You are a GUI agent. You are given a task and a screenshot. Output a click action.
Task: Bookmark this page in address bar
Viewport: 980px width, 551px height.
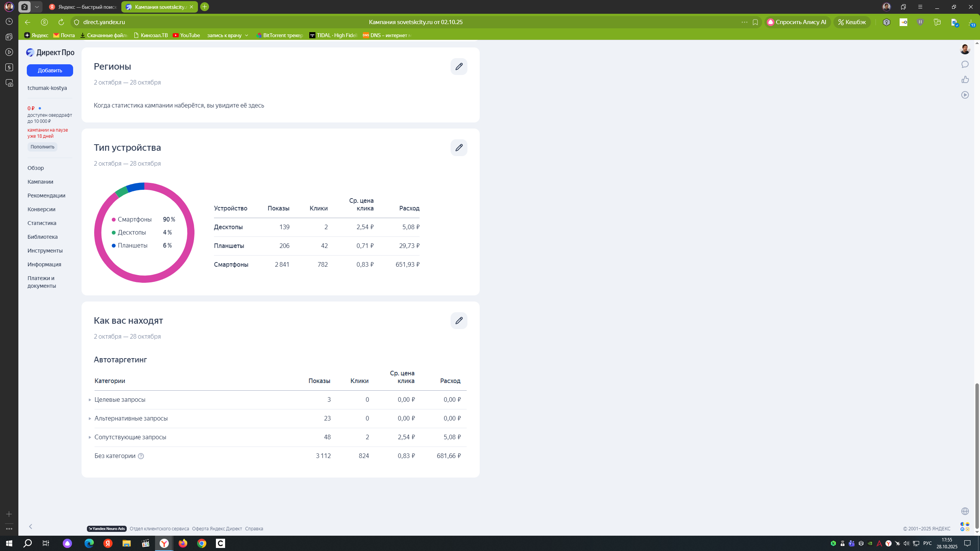pyautogui.click(x=755, y=22)
